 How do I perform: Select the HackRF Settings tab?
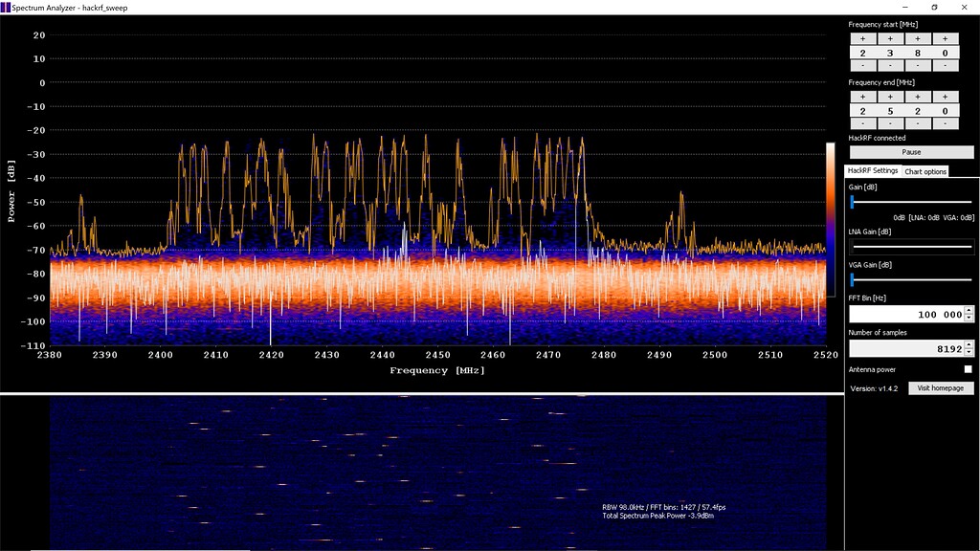pyautogui.click(x=873, y=170)
